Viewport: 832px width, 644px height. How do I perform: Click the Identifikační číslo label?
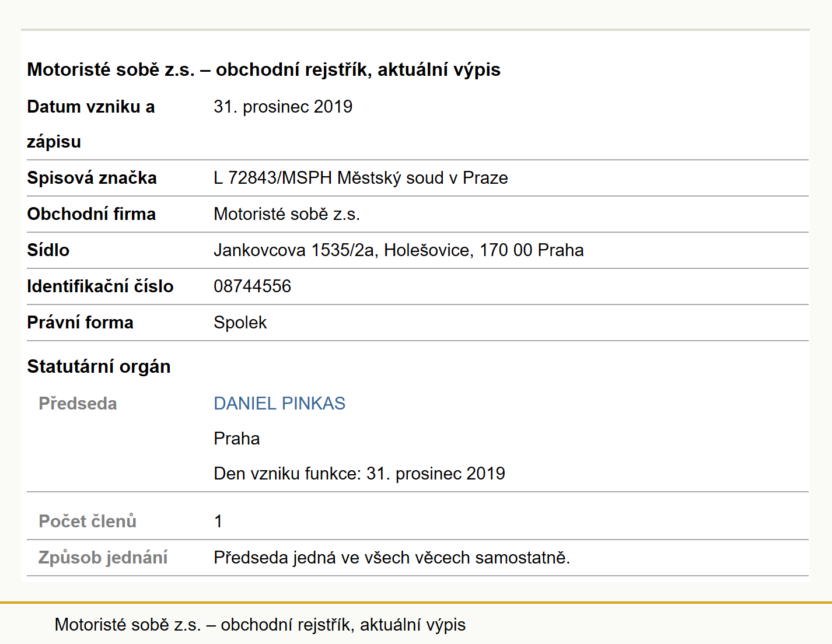click(x=100, y=286)
